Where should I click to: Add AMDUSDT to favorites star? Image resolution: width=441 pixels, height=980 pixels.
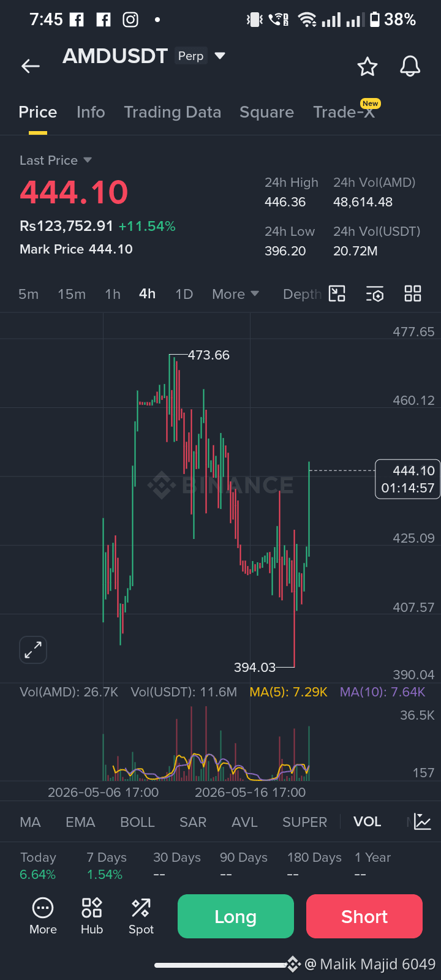click(x=367, y=66)
